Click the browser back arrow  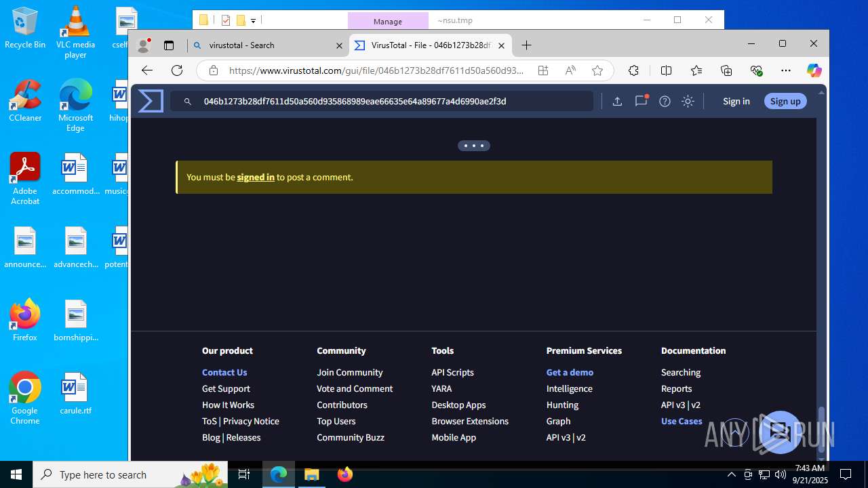point(147,70)
